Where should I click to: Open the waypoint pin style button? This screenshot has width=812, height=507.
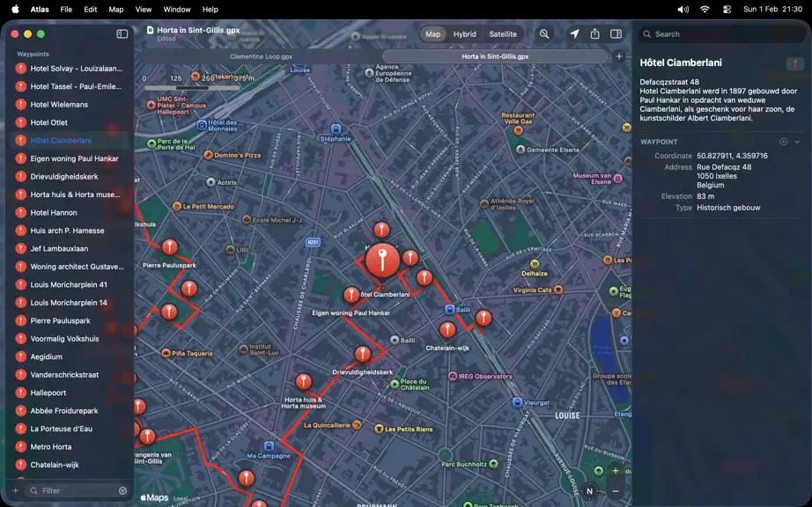click(795, 63)
